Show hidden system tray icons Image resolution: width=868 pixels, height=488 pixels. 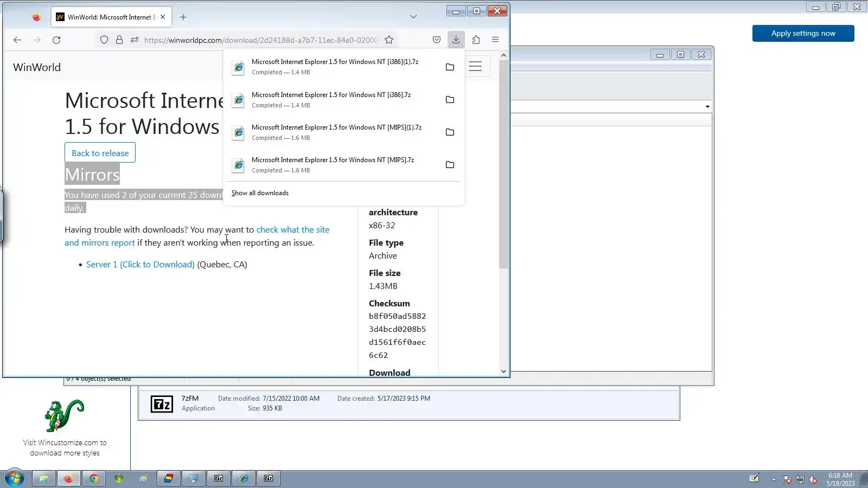point(774,479)
